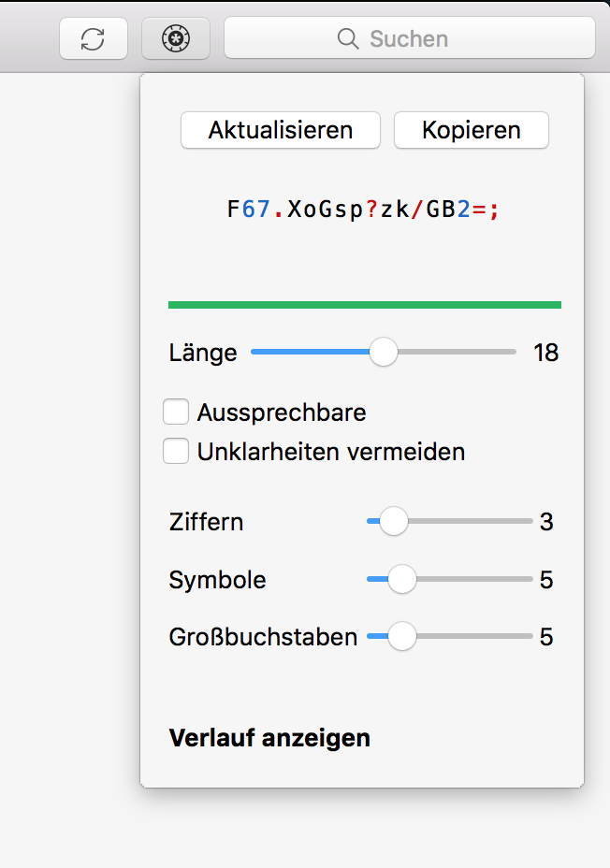The width and height of the screenshot is (610, 868).
Task: Click the Symbole slider handle
Action: click(x=402, y=580)
